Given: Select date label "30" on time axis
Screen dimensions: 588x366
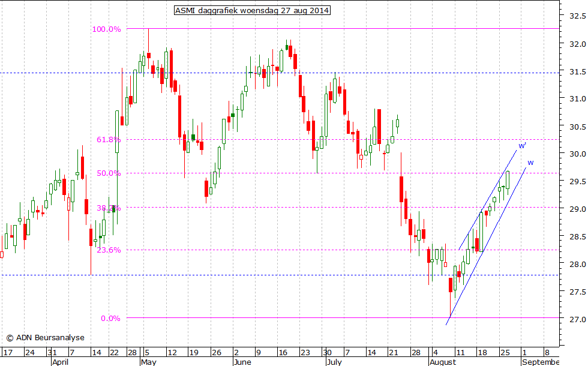Looking at the screenshot, I should pyautogui.click(x=327, y=353).
